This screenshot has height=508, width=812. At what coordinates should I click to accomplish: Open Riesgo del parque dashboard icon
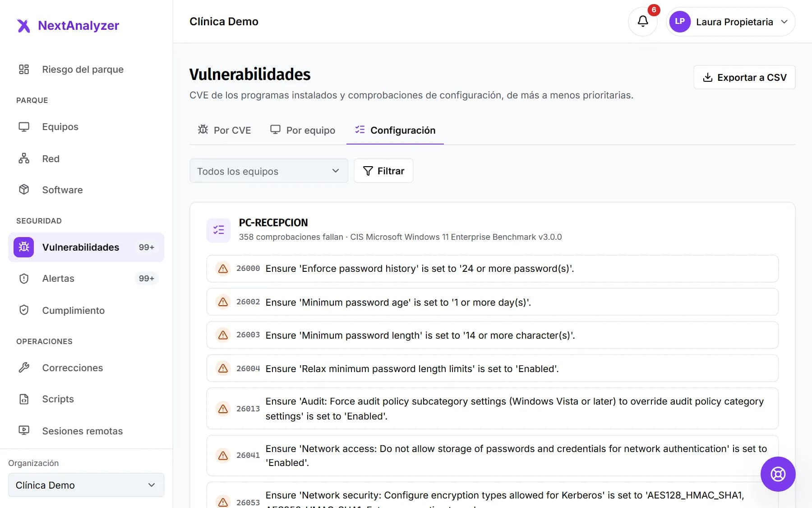pyautogui.click(x=24, y=69)
